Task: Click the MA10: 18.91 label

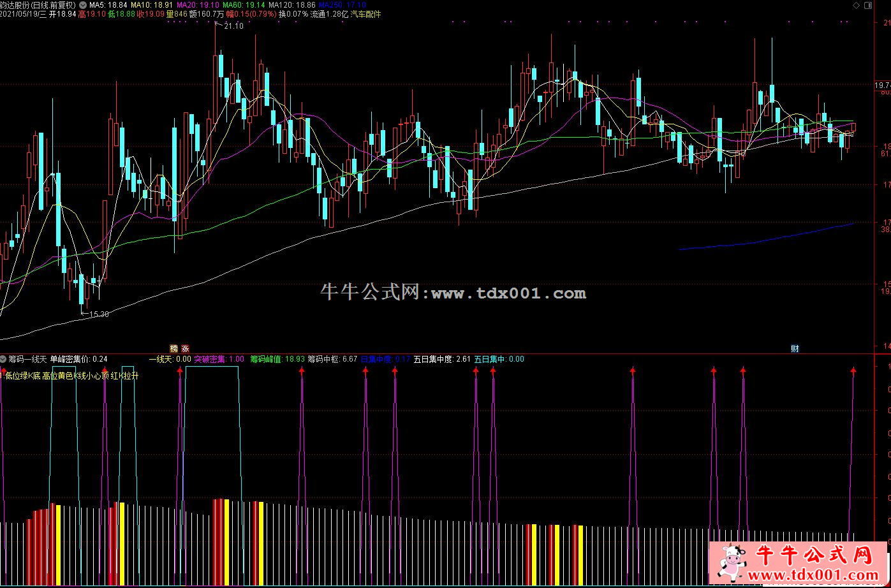Action: click(x=152, y=5)
